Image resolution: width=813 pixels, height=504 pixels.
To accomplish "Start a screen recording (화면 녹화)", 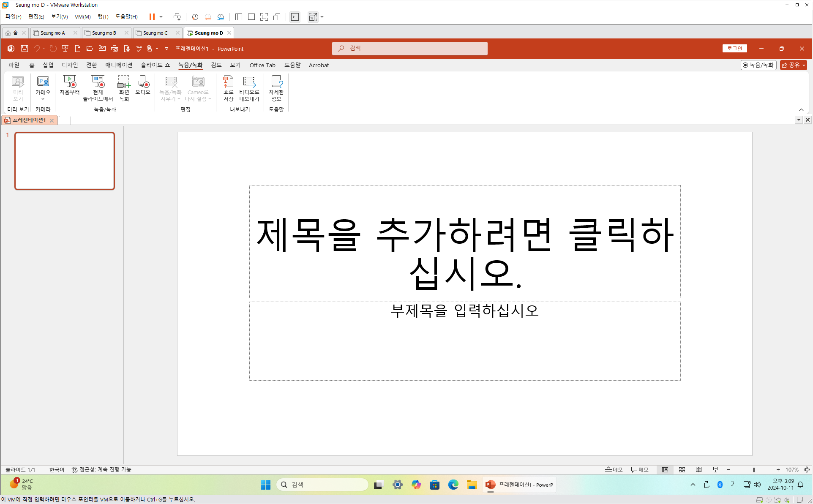I will 124,88.
